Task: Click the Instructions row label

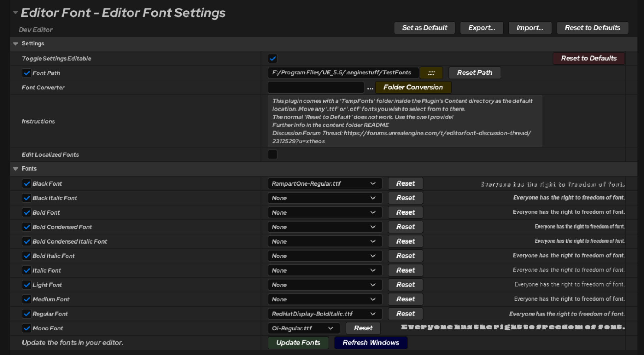Action: pyautogui.click(x=38, y=121)
